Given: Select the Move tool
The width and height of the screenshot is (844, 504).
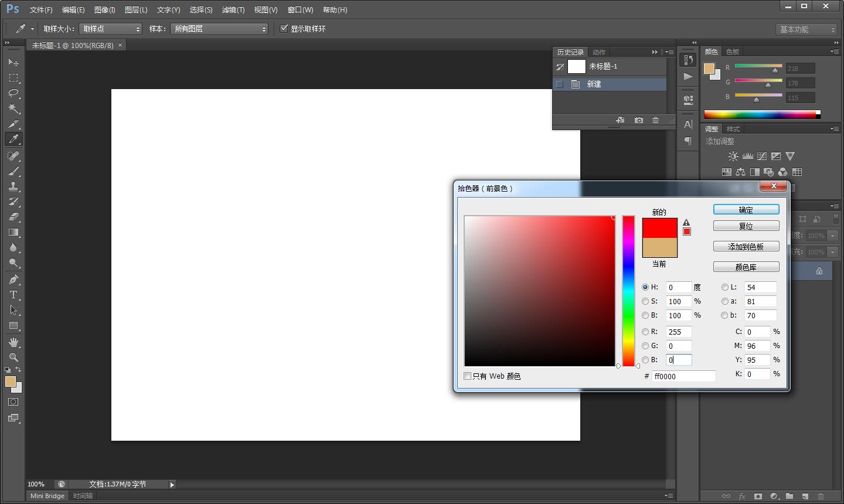Looking at the screenshot, I should (x=13, y=62).
